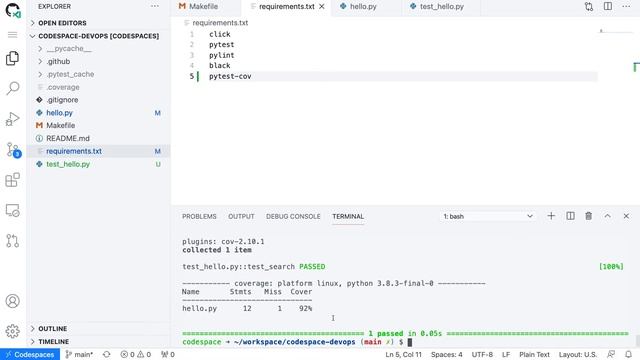Viewport: 640px width, 360px height.
Task: Open the Explorer view in activity bar
Action: (13, 58)
